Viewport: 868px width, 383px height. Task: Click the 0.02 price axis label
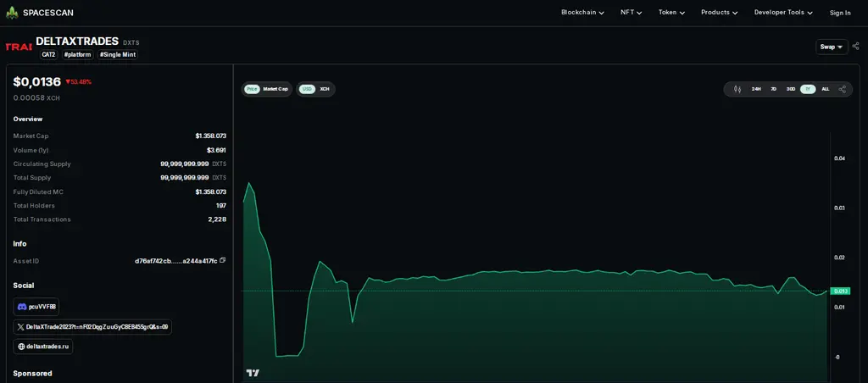tap(840, 258)
